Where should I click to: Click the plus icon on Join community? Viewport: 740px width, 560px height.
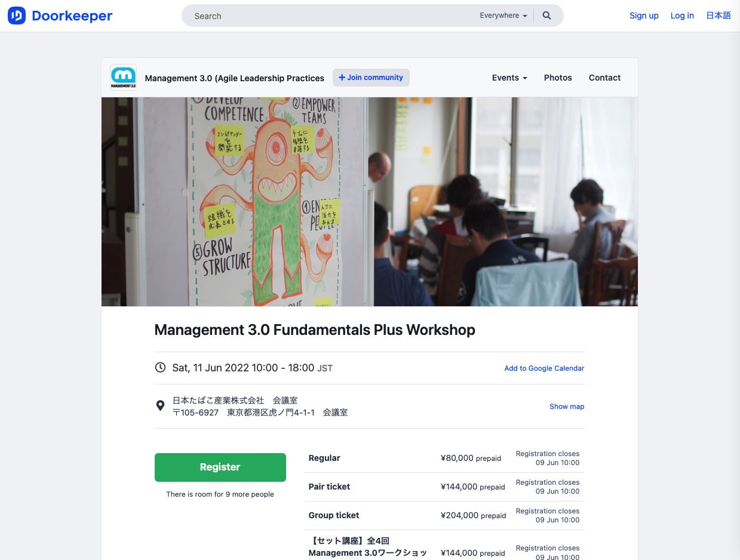coord(342,78)
